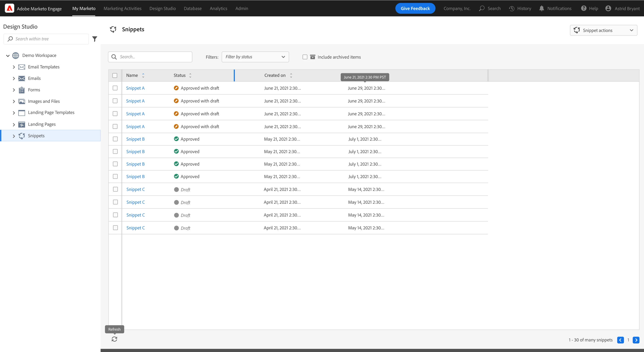The image size is (644, 352).
Task: Expand the Email Templates tree node
Action: (14, 67)
